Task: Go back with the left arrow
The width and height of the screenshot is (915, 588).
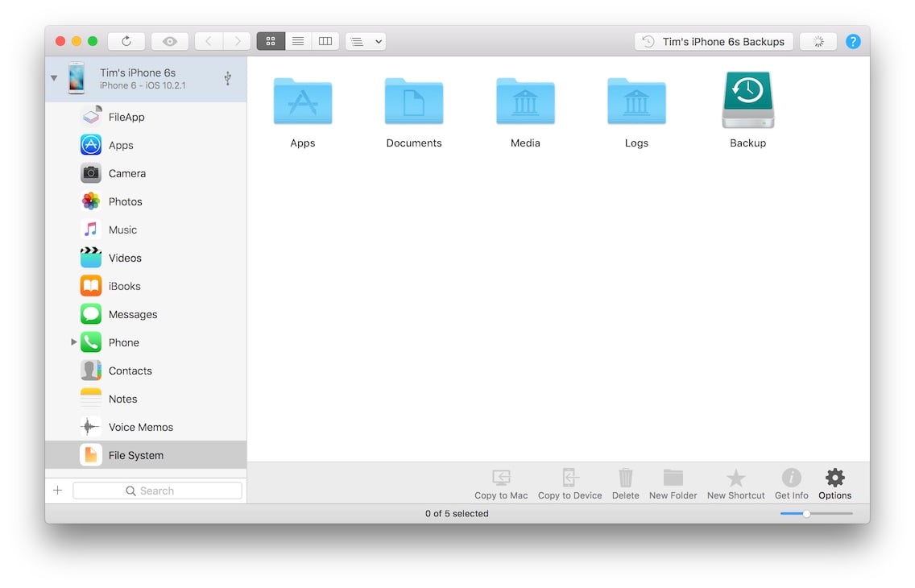Action: tap(209, 41)
